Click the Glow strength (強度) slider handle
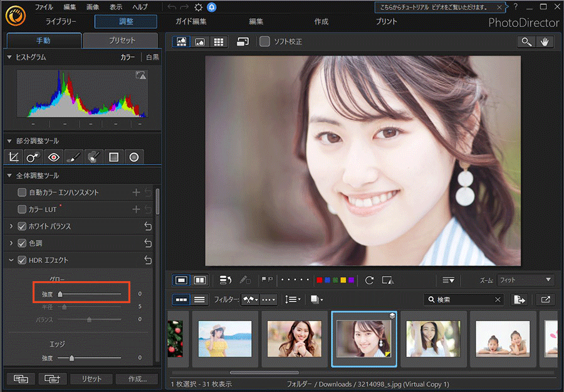 coord(60,294)
